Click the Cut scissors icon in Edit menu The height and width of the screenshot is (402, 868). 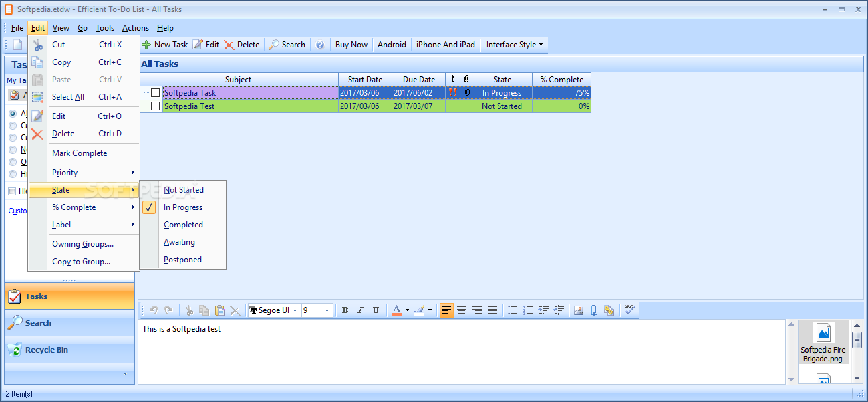click(x=38, y=45)
